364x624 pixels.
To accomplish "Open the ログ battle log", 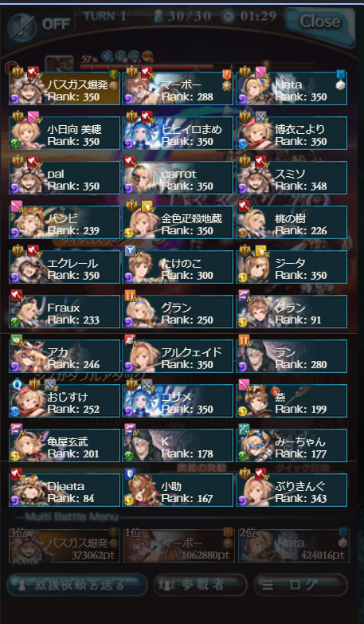I will pos(301,585).
